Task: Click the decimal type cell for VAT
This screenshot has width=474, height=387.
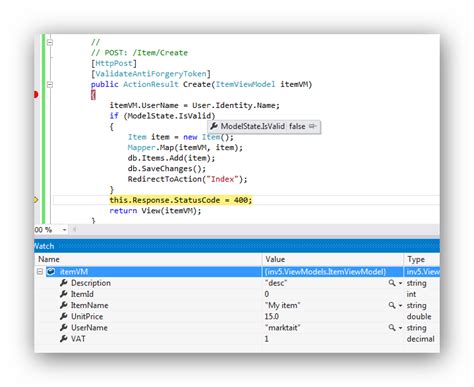Action: click(421, 339)
